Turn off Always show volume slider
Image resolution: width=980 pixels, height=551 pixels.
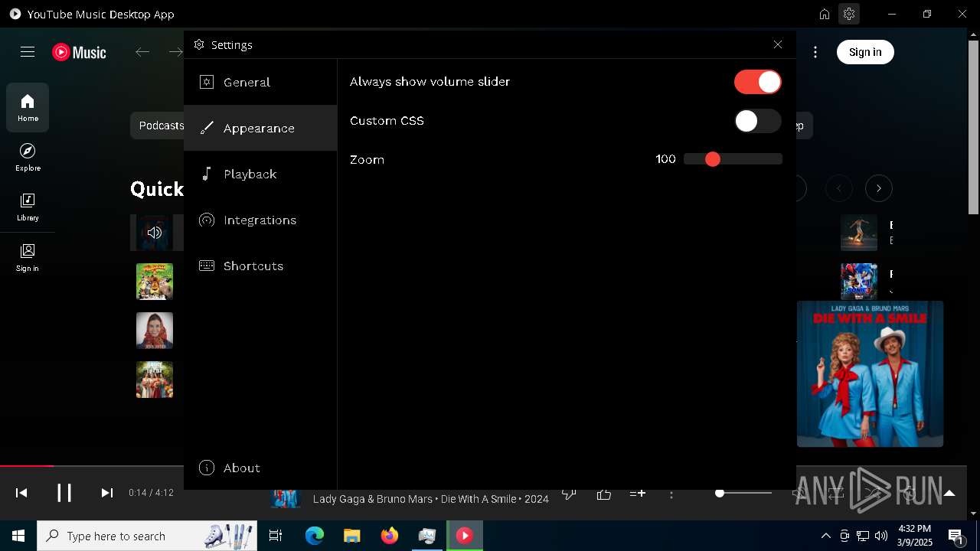click(x=757, y=82)
